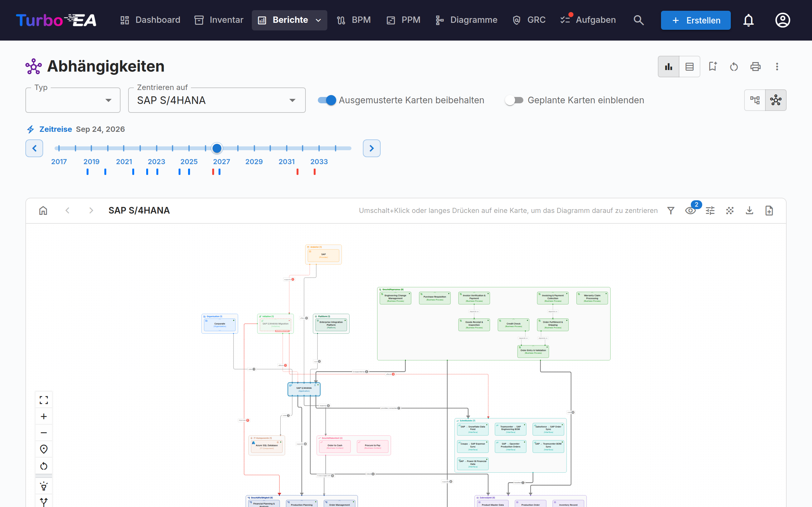
Task: Switch to table view icon
Action: coord(690,67)
